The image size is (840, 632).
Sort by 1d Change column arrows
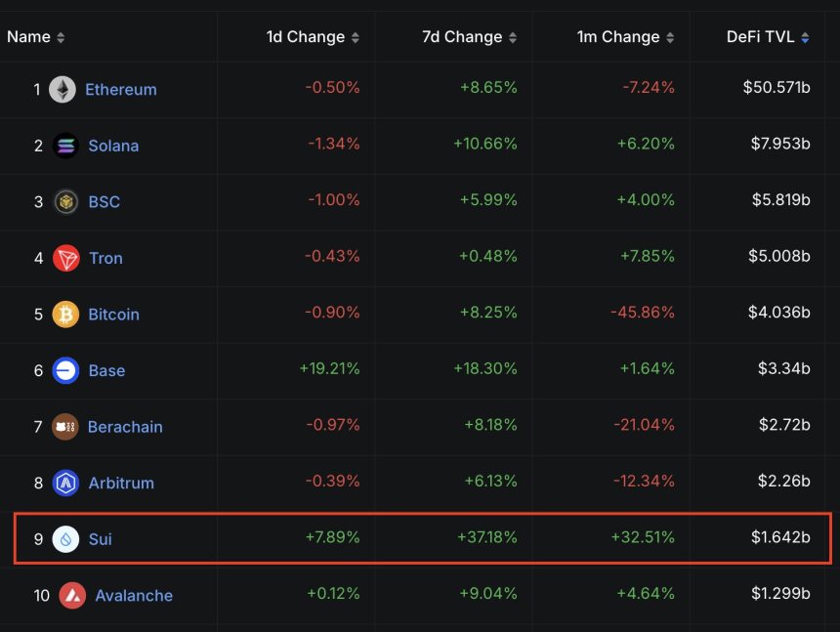356,38
